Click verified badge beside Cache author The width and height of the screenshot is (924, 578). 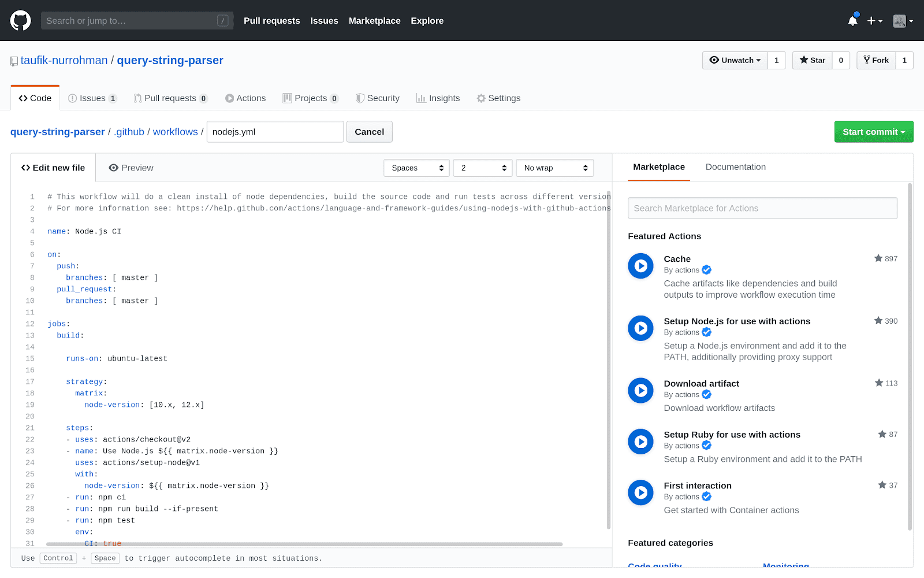706,270
